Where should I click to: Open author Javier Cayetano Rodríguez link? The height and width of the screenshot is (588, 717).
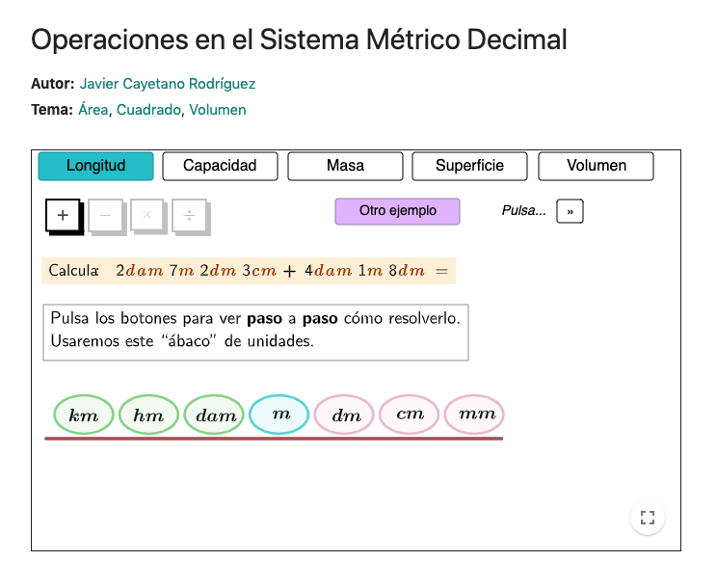click(168, 84)
